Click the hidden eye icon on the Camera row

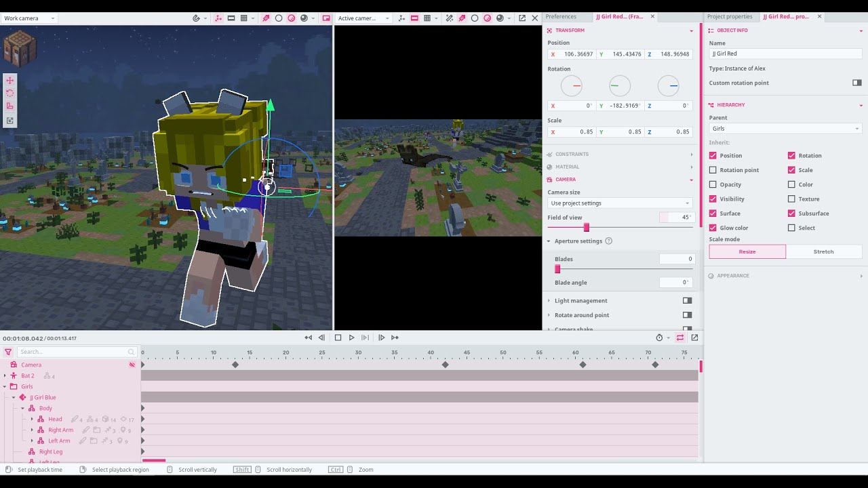coord(132,365)
